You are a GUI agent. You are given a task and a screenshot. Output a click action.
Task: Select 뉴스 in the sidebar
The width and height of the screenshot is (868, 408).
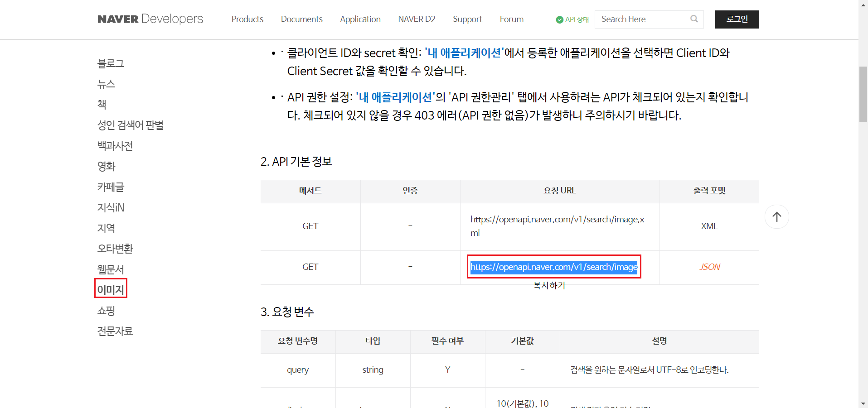coord(106,84)
